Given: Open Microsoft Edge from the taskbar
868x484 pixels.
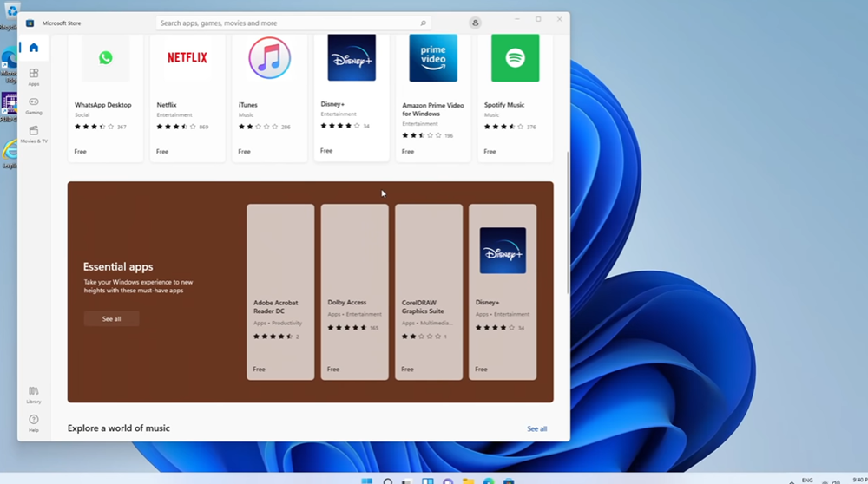Looking at the screenshot, I should coord(488,481).
